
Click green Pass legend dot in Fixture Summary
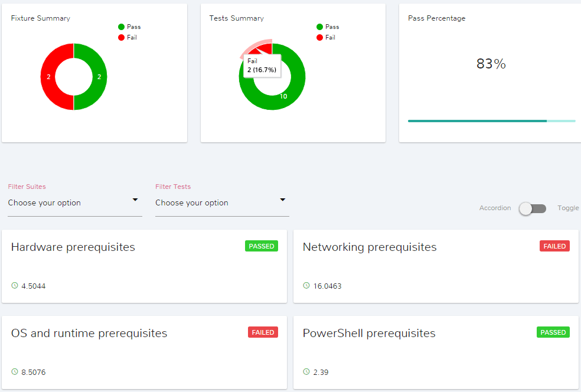(121, 27)
